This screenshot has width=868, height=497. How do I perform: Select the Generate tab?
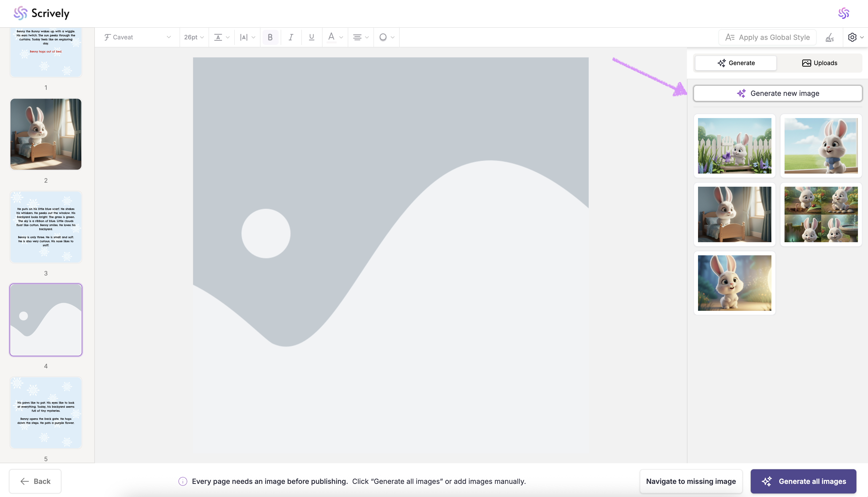point(736,63)
